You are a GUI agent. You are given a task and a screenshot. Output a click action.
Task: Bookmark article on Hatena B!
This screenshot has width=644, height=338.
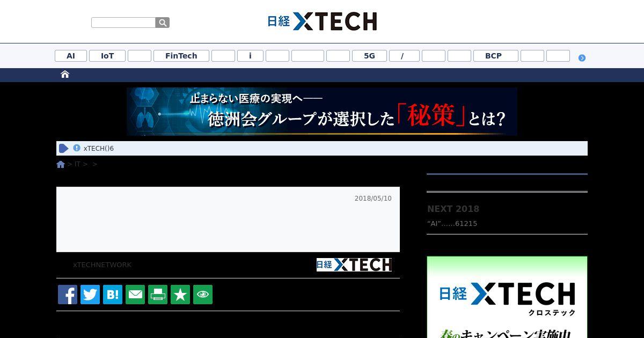coord(113,295)
